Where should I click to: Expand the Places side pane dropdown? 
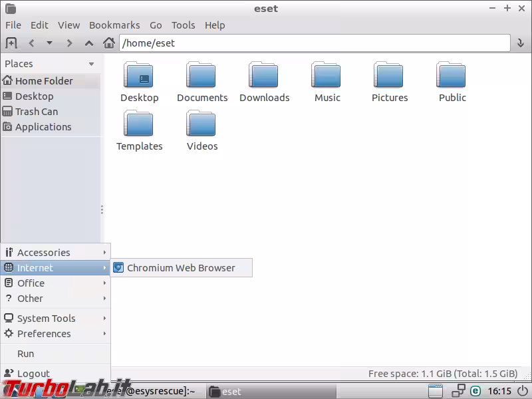(x=91, y=65)
